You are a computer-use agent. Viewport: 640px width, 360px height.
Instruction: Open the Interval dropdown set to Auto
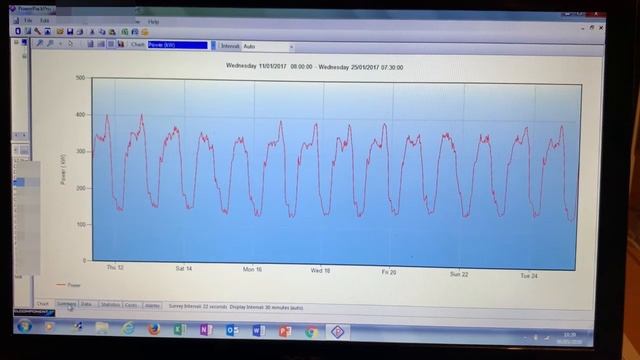(x=268, y=47)
